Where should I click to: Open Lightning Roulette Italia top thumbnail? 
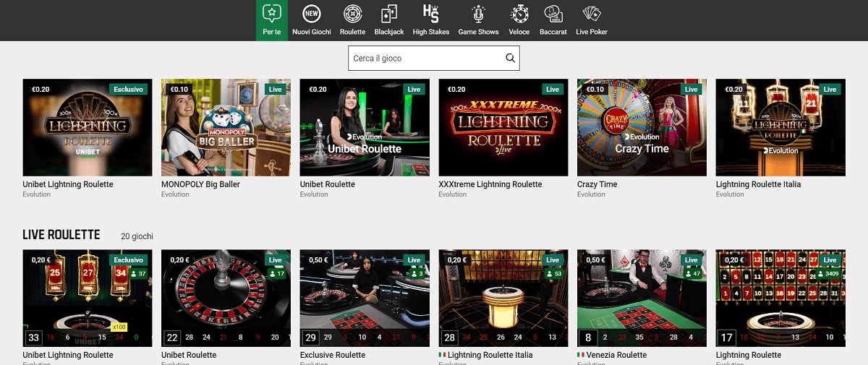click(x=780, y=127)
